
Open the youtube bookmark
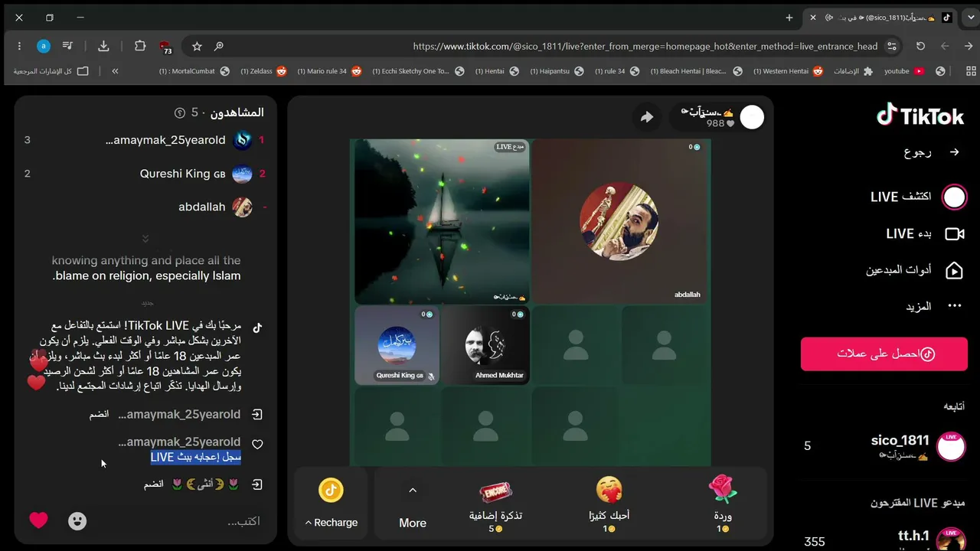pyautogui.click(x=903, y=71)
